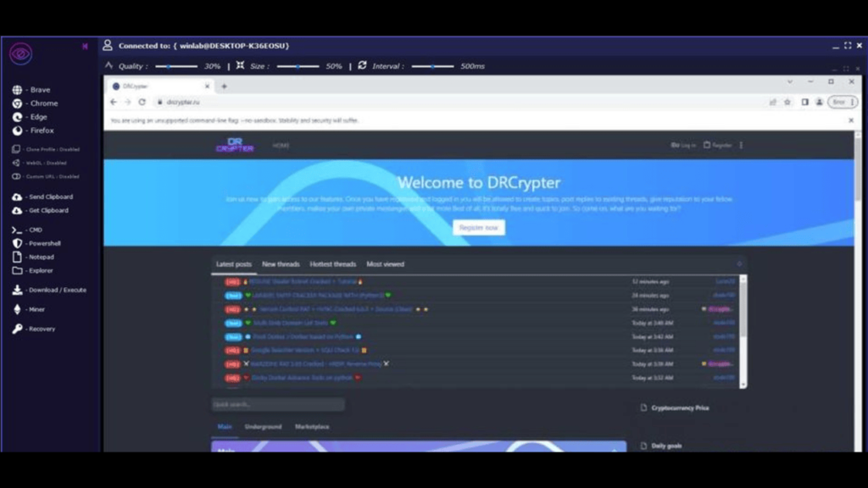Click the Miner entry in sidebar
The height and width of the screenshot is (488, 868).
(29, 309)
